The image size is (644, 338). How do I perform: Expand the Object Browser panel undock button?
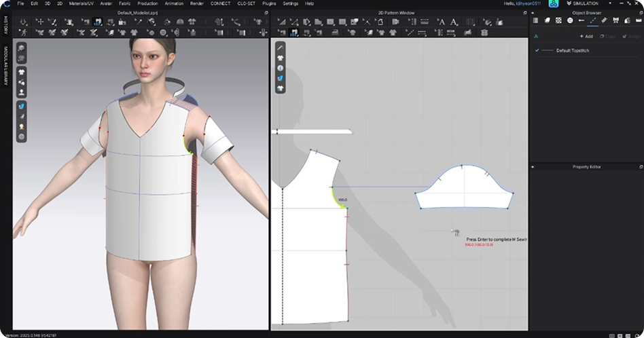tap(640, 13)
